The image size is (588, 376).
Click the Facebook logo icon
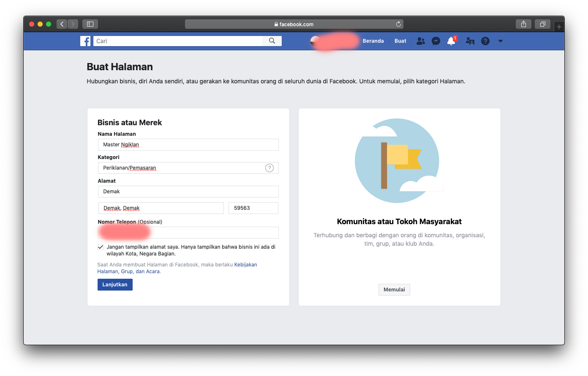(x=85, y=41)
